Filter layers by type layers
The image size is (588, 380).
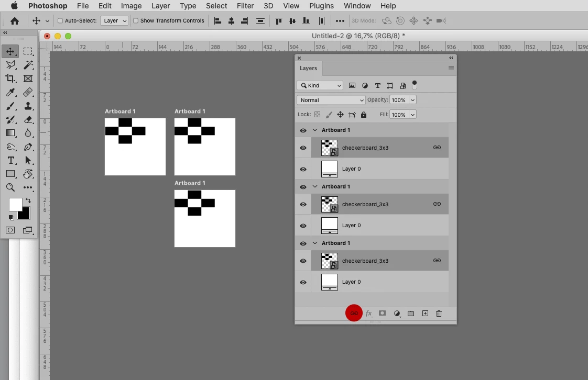pyautogui.click(x=378, y=86)
